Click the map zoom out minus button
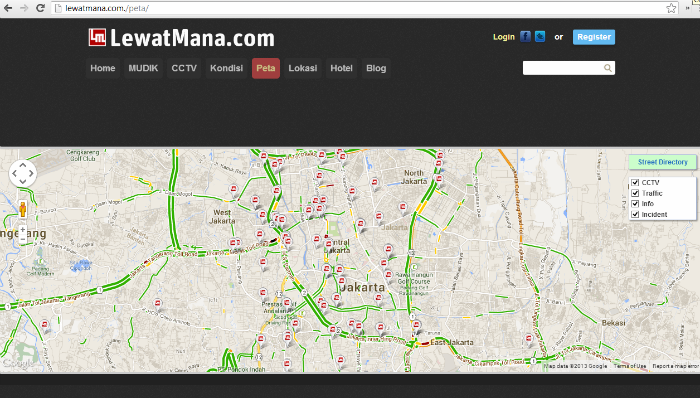Image resolution: width=700 pixels, height=398 pixels. click(x=23, y=239)
